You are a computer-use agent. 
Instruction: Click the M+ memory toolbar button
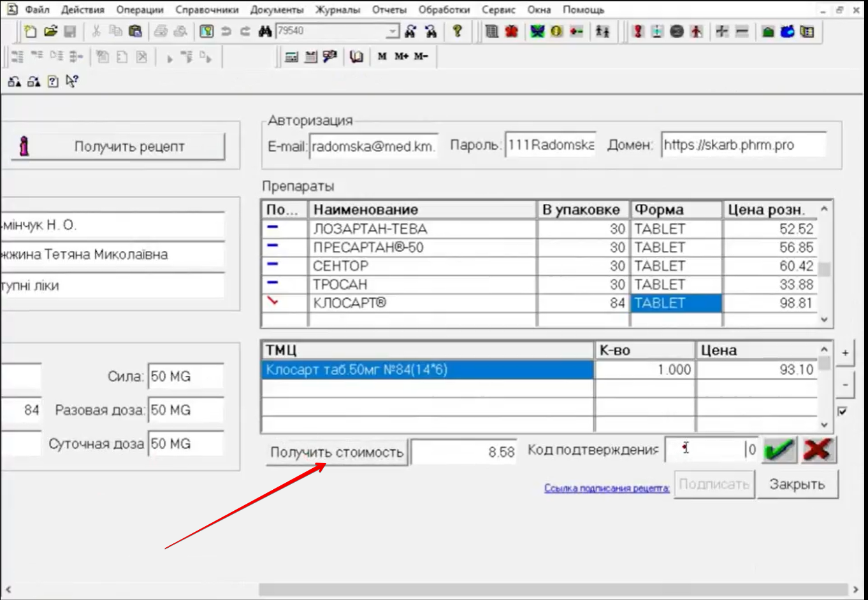(x=401, y=57)
